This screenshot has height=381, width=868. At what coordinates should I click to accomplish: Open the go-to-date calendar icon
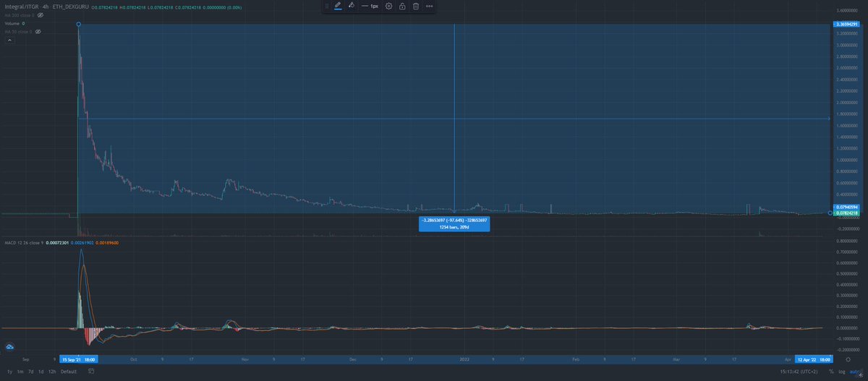90,372
